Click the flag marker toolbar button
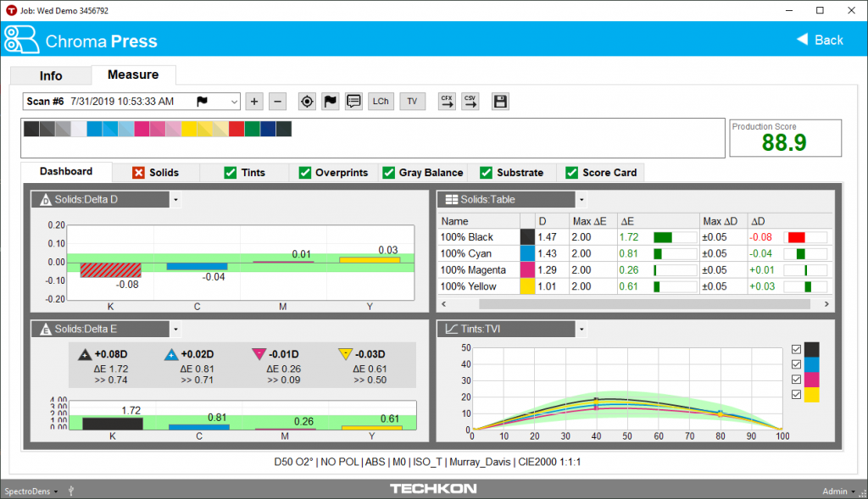868x499 pixels. 331,102
